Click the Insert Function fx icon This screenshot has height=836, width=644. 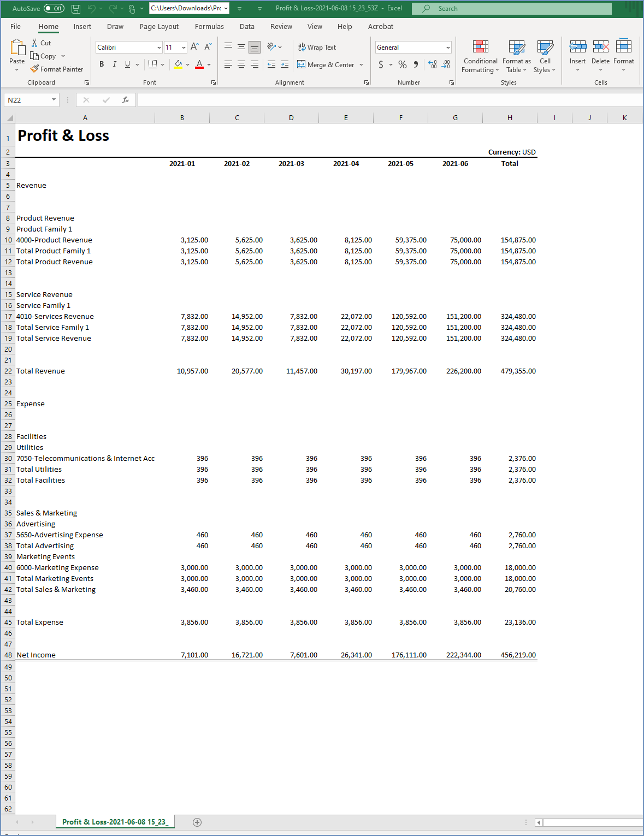click(126, 100)
